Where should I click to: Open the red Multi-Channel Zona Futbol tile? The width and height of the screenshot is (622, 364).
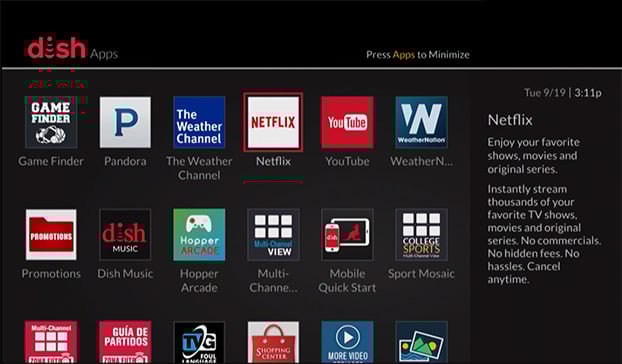pos(51,342)
